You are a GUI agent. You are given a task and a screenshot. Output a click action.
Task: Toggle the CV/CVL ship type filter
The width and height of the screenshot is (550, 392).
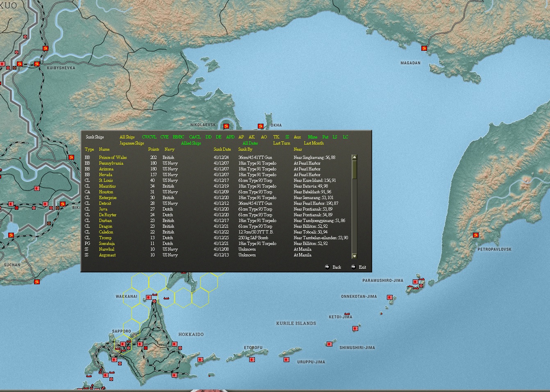coord(149,137)
